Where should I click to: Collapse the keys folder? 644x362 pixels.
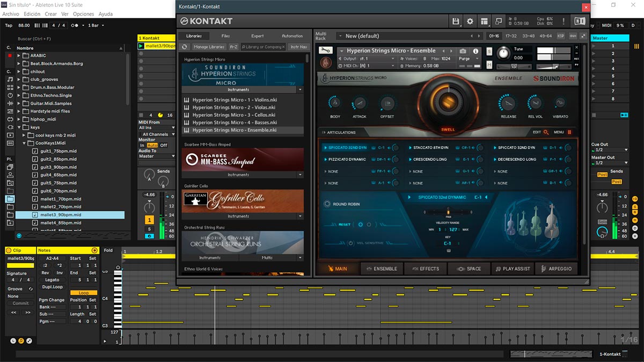pos(19,128)
